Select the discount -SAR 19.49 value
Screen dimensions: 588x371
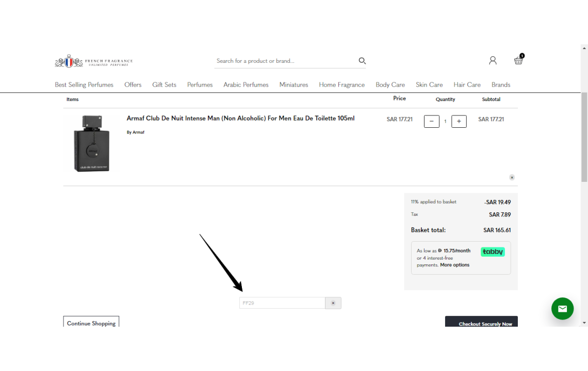pos(497,203)
